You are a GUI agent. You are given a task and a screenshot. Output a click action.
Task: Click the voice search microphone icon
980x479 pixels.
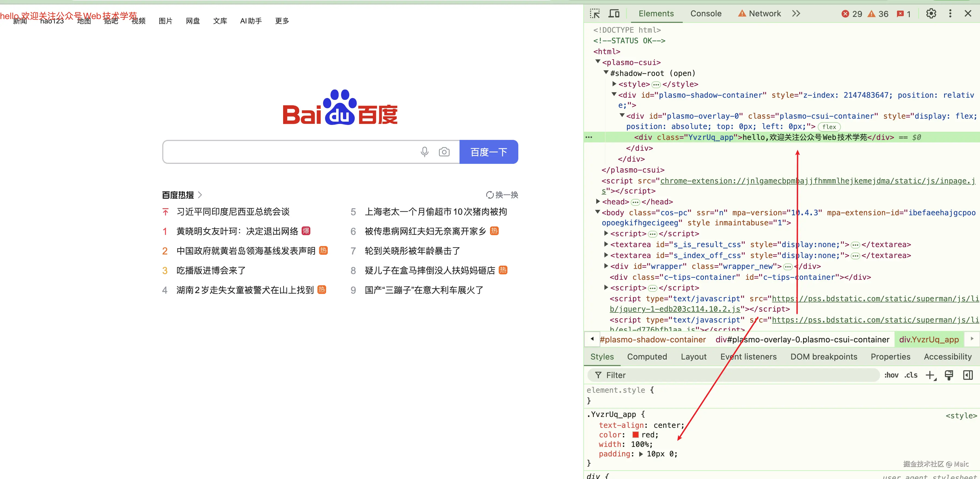[425, 152]
